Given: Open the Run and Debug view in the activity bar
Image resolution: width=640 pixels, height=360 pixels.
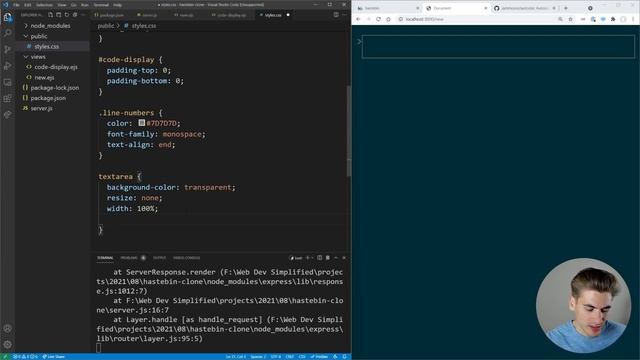Looking at the screenshot, I should coord(7,65).
